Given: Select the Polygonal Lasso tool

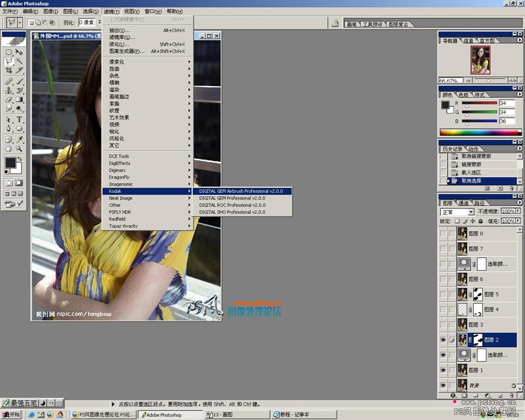Looking at the screenshot, I should (9, 61).
